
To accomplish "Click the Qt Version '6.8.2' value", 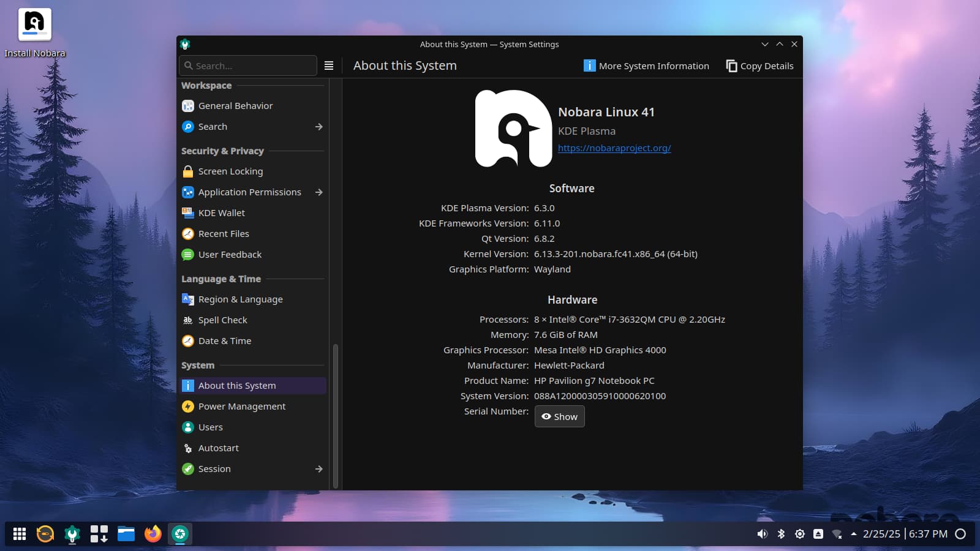I will tap(545, 239).
